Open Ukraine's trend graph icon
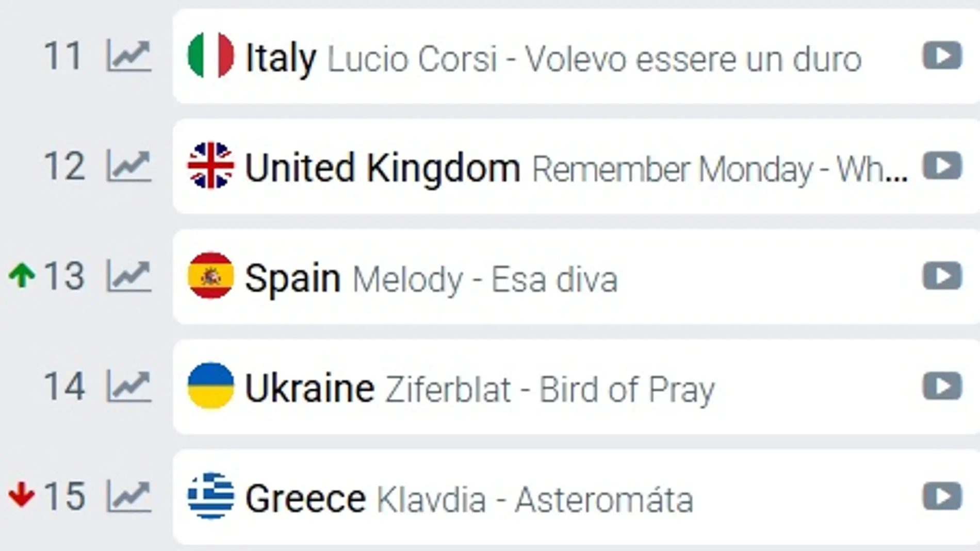The image size is (980, 551). click(129, 387)
